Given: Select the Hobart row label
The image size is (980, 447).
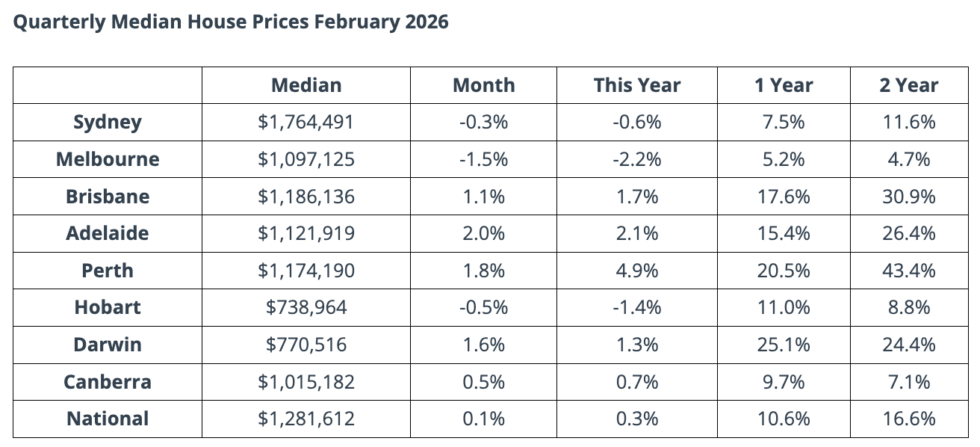Looking at the screenshot, I should tap(108, 307).
